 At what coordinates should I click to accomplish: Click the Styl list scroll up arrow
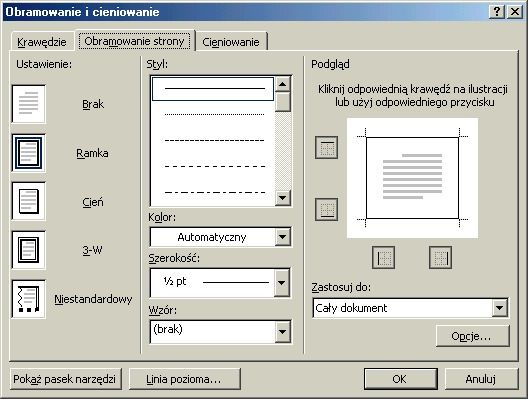(283, 84)
